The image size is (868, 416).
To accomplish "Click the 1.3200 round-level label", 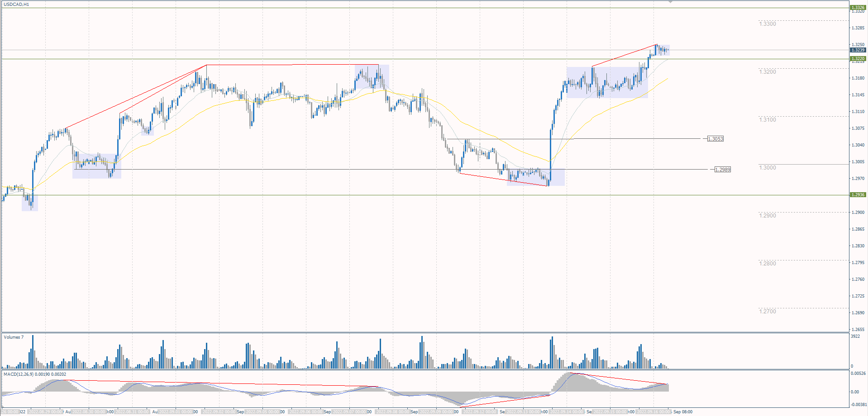I will pos(767,72).
